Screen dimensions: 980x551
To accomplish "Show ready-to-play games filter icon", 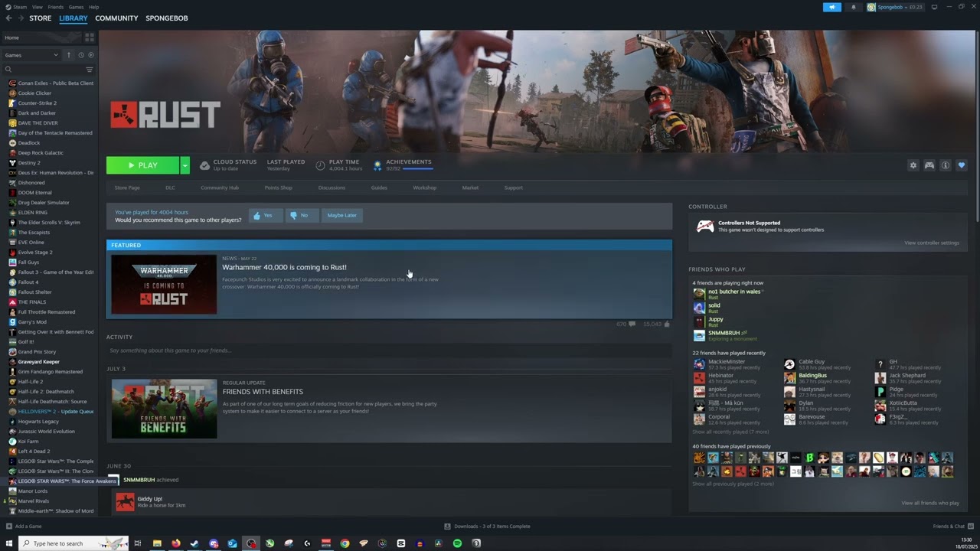I will [x=91, y=55].
